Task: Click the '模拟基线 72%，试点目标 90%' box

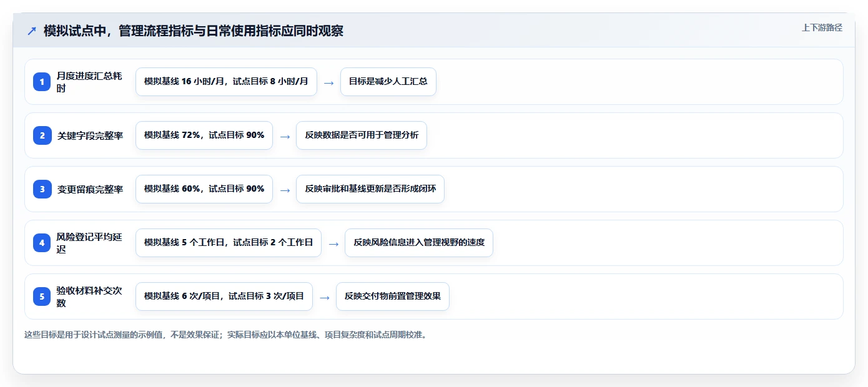Action: [204, 135]
